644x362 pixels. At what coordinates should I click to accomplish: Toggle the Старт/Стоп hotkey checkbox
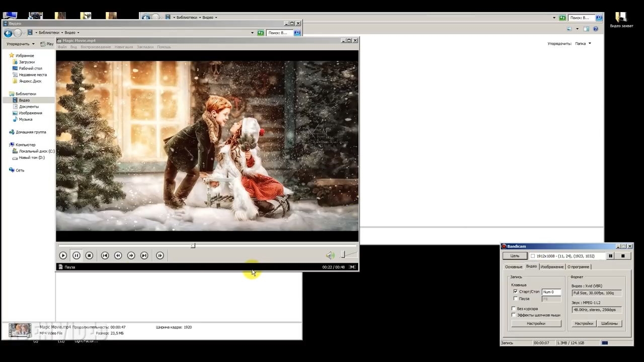click(515, 292)
